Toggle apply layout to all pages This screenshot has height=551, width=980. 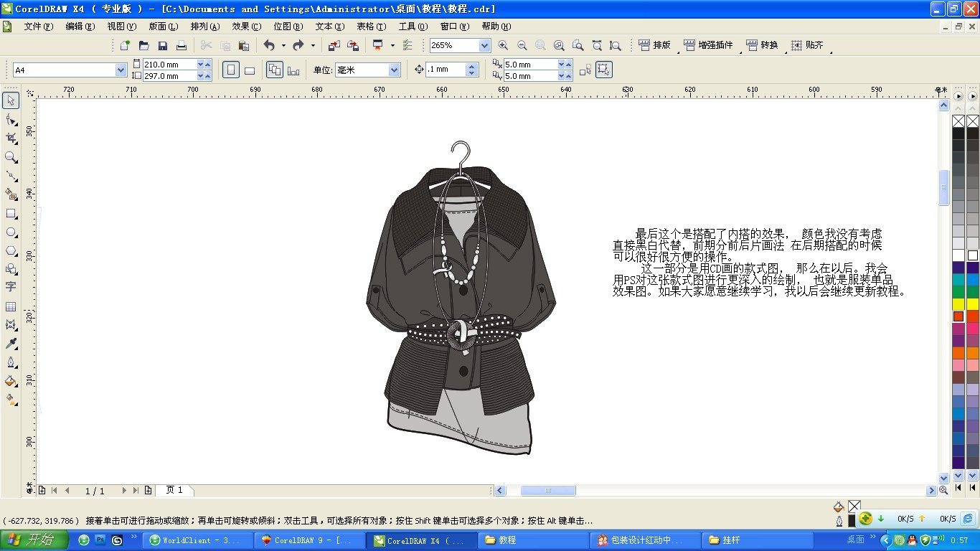tap(274, 70)
